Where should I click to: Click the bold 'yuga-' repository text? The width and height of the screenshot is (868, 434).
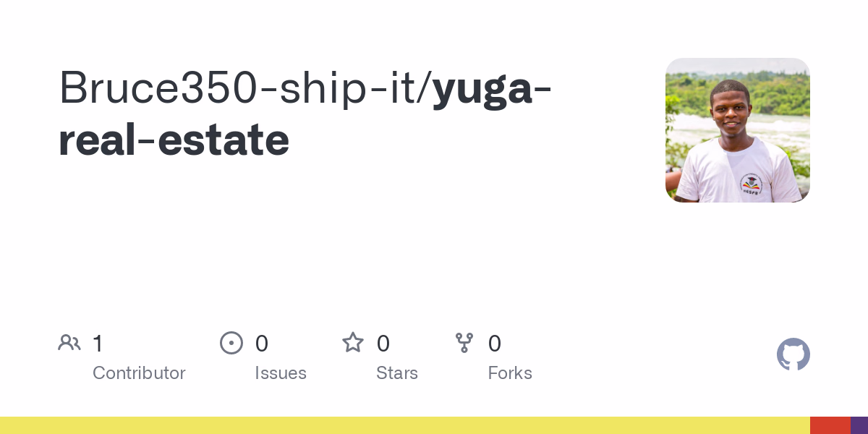click(492, 88)
